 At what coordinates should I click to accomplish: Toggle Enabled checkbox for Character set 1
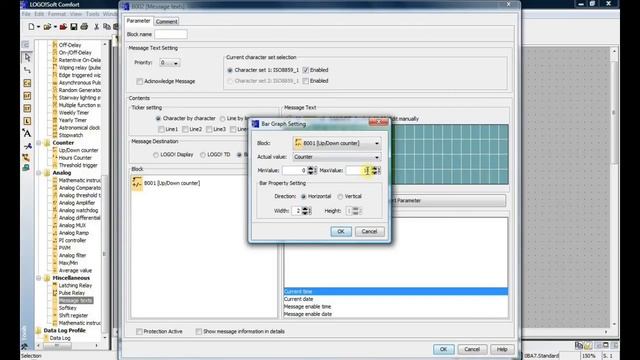tap(306, 70)
